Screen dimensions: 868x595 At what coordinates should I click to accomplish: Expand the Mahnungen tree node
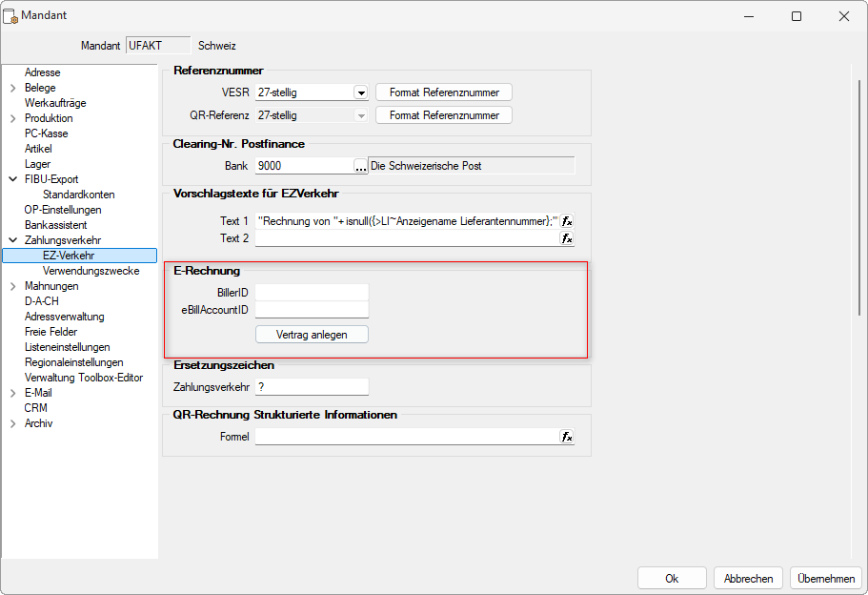(x=12, y=286)
